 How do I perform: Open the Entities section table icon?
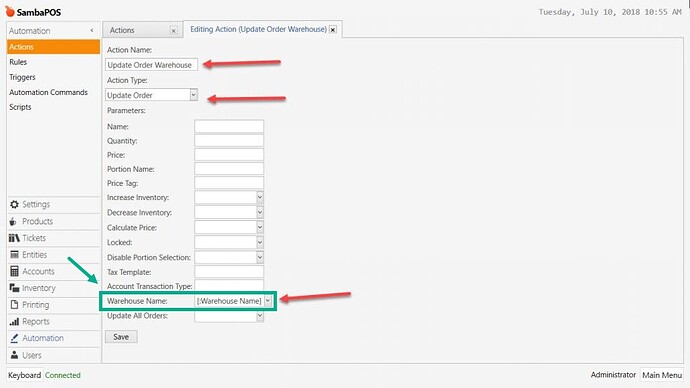coord(15,255)
